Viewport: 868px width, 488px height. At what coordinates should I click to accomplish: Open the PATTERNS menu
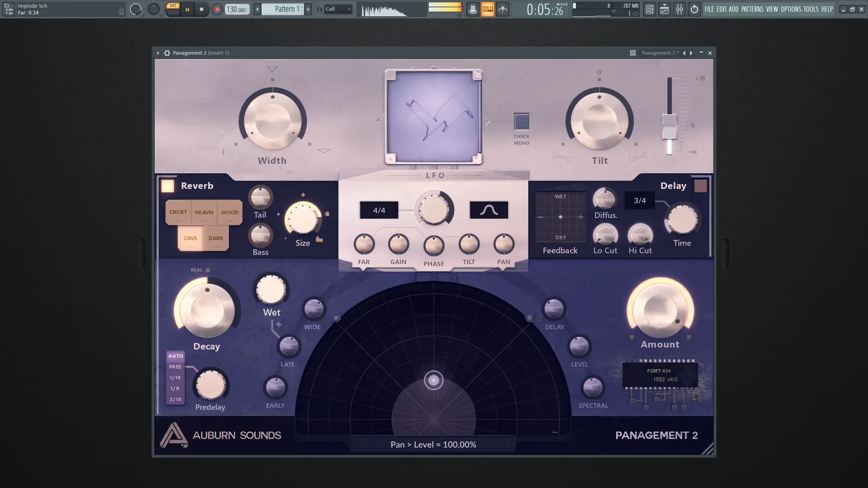[x=752, y=9]
